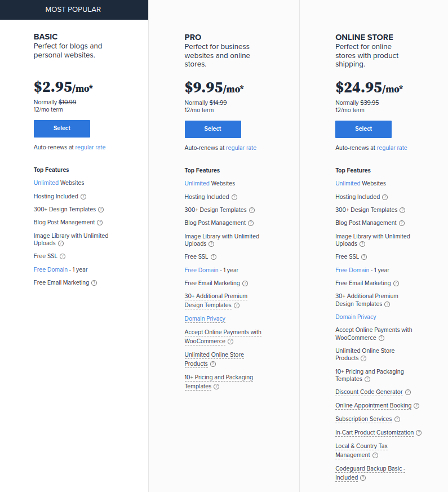Click help icon beside Pro Blog Post Management

(x=251, y=223)
